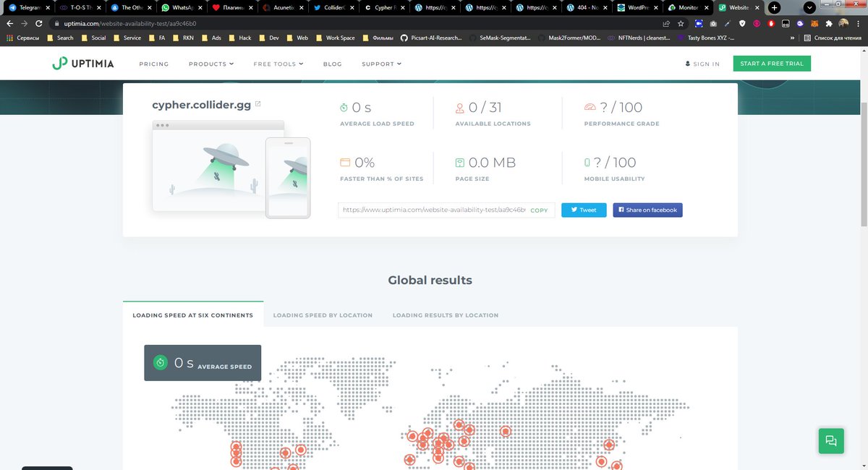Click the Sign In link

(702, 64)
